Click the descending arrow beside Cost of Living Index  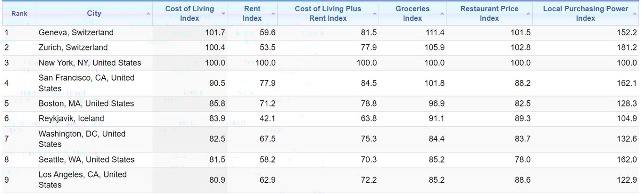(x=223, y=14)
